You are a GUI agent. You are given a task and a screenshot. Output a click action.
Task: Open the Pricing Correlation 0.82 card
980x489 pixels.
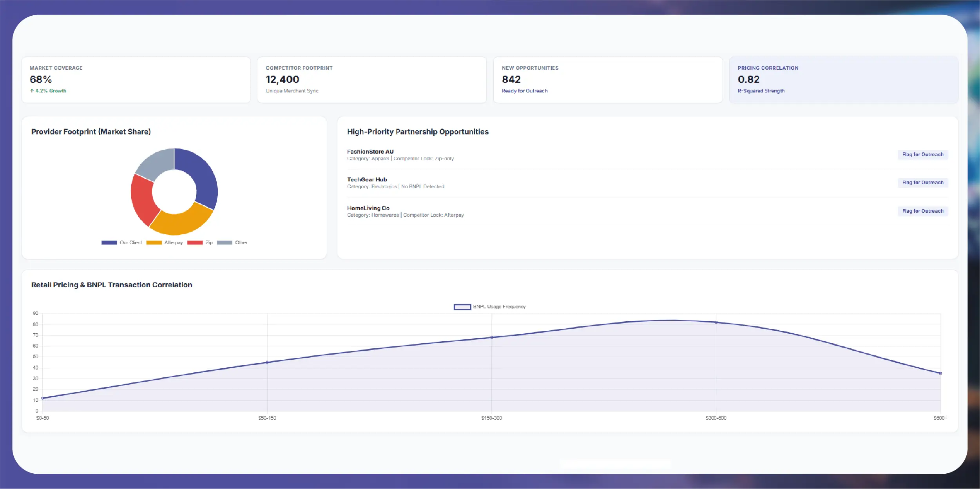[x=844, y=80]
